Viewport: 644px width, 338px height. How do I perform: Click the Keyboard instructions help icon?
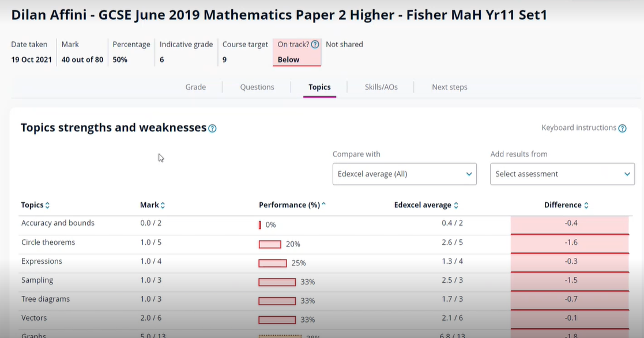click(x=622, y=128)
